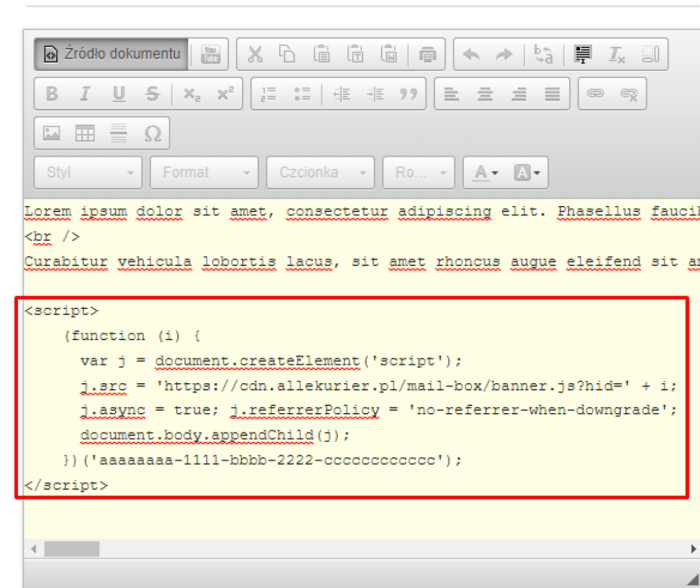Open the Format dropdown

pyautogui.click(x=204, y=172)
